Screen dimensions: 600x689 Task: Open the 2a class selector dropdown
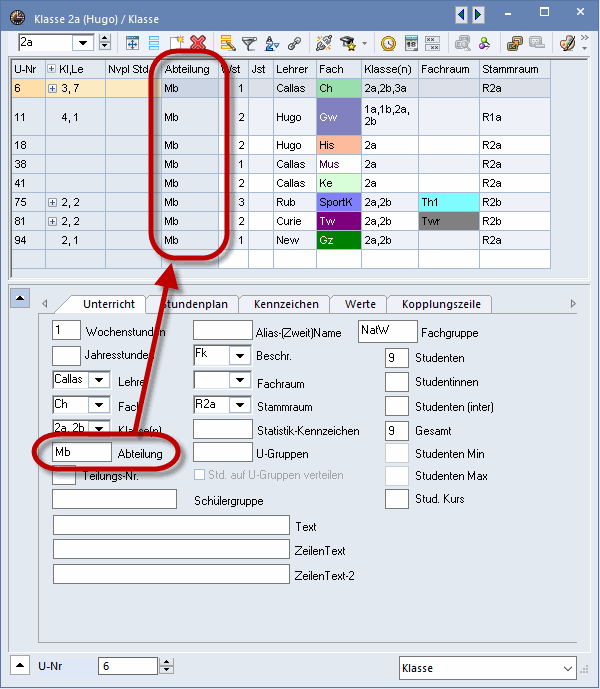[x=83, y=43]
